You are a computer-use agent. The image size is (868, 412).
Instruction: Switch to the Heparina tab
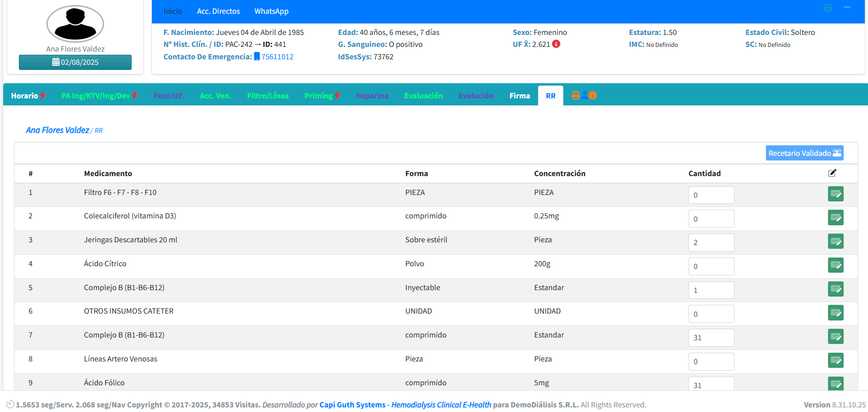tap(372, 96)
